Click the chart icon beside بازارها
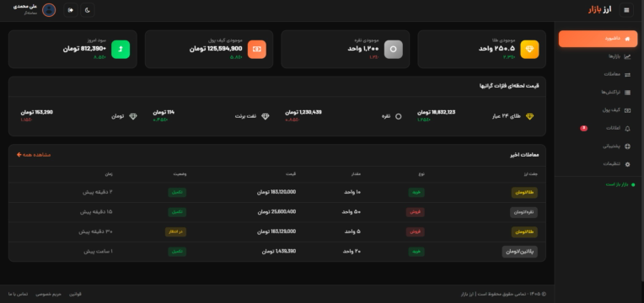 pos(627,56)
